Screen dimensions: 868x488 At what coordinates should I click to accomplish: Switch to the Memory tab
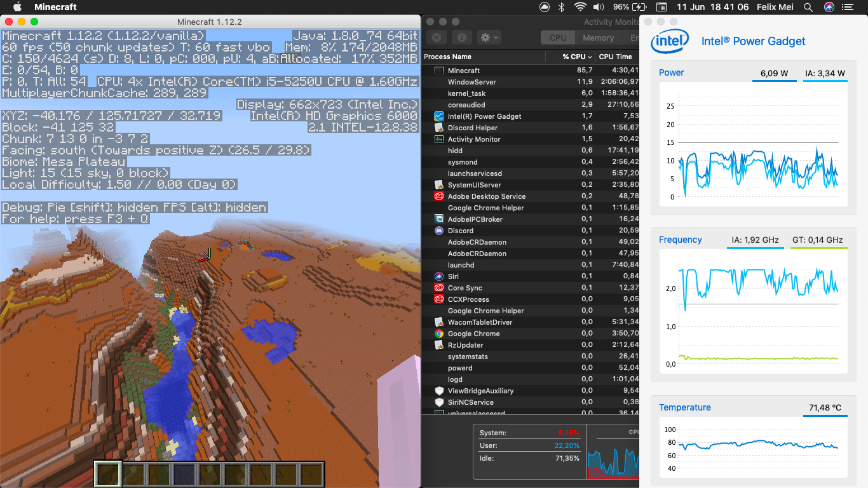(x=598, y=38)
